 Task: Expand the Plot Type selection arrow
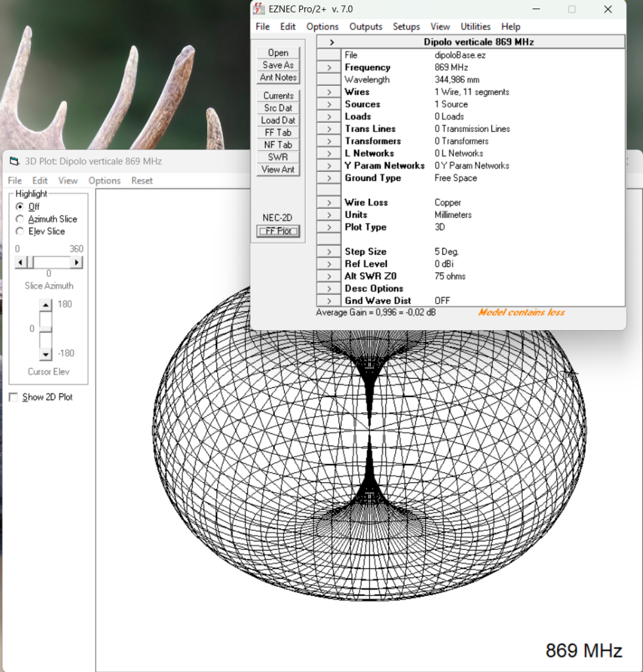coord(329,227)
